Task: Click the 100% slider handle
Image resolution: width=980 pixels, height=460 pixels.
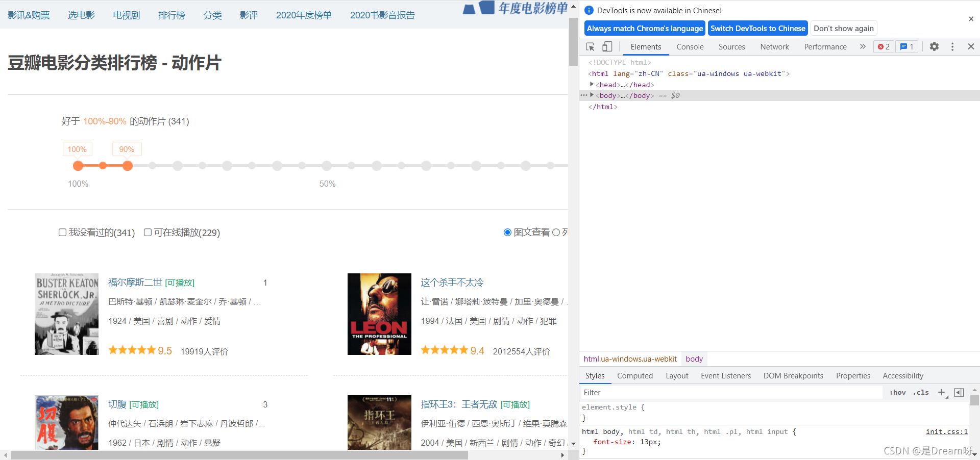Action: [x=78, y=166]
